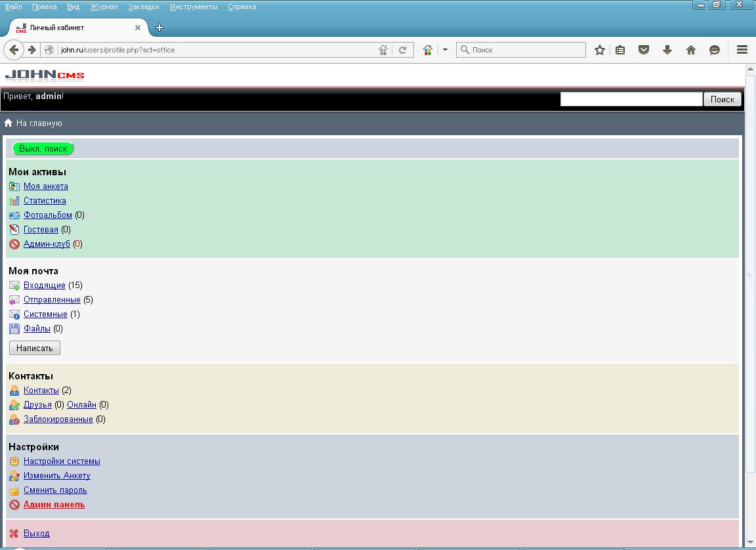Open the Фотоальбом link
The height and width of the screenshot is (550, 756).
coord(48,215)
